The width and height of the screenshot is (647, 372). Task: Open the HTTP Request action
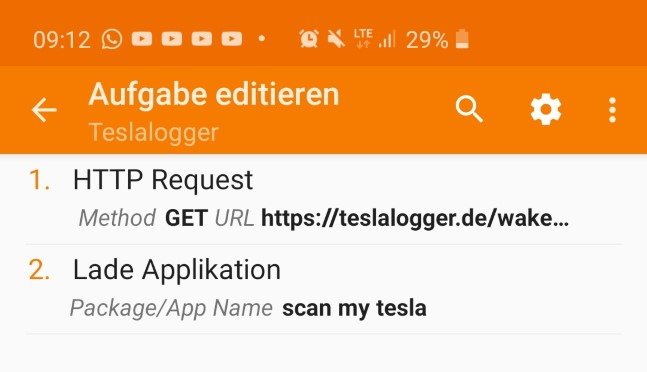point(324,199)
